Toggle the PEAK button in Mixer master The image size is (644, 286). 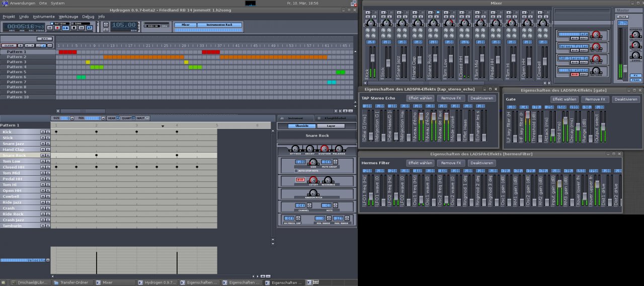(636, 80)
